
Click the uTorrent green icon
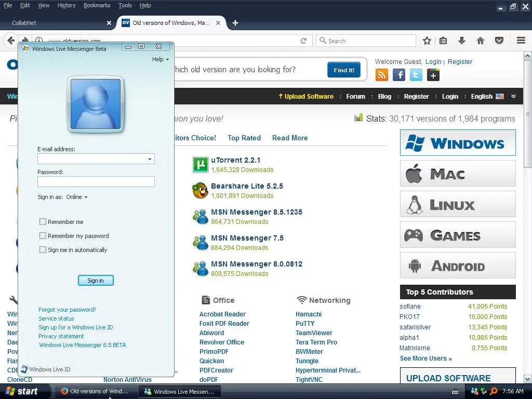click(200, 165)
